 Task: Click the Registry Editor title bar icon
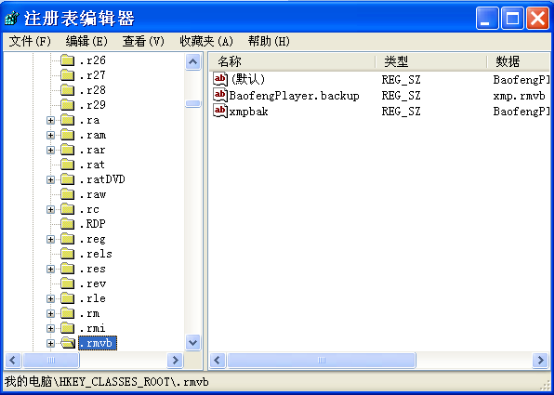pyautogui.click(x=12, y=18)
